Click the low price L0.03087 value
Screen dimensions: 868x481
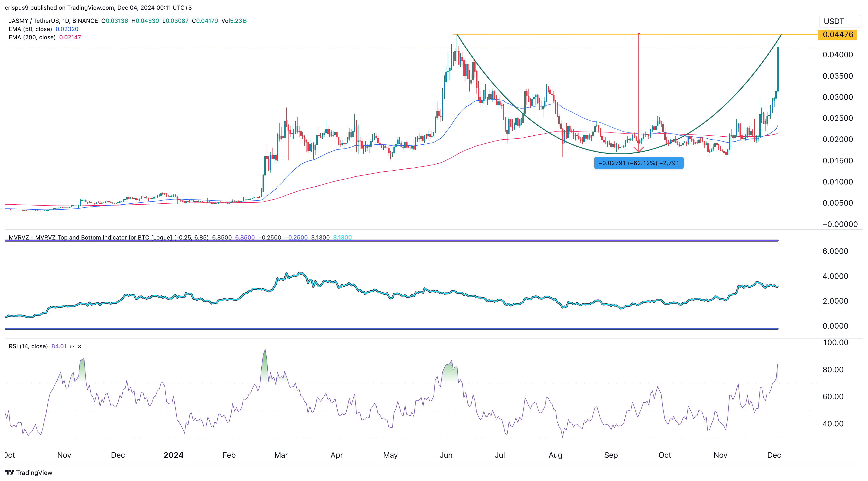pyautogui.click(x=175, y=21)
